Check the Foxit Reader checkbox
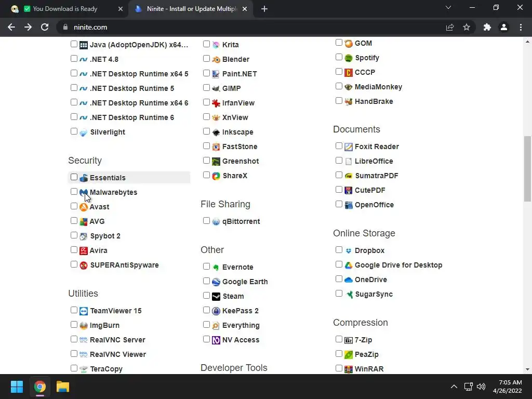The width and height of the screenshot is (532, 399). (339, 145)
